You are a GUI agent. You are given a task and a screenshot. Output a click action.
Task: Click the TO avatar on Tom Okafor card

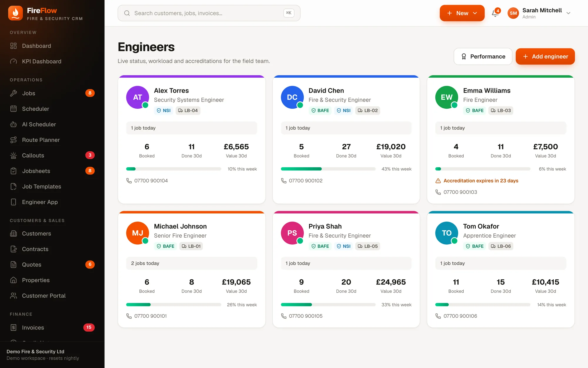[447, 233]
